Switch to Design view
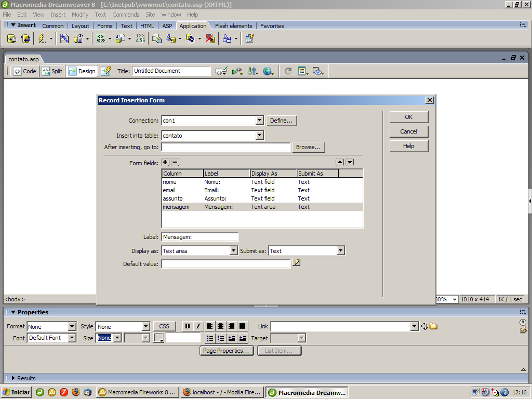The height and width of the screenshot is (399, 532). coord(82,71)
